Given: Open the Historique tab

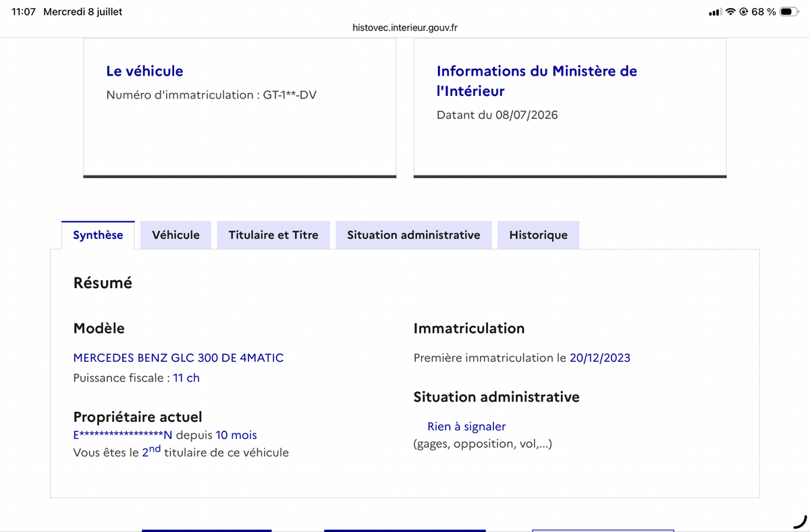Looking at the screenshot, I should point(539,235).
